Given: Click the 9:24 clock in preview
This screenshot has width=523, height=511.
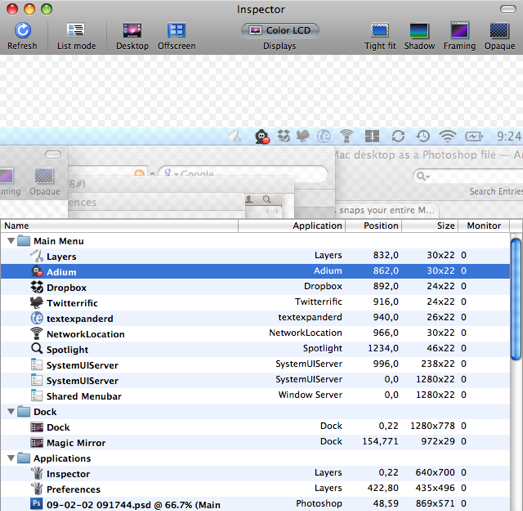Looking at the screenshot, I should pos(509,136).
